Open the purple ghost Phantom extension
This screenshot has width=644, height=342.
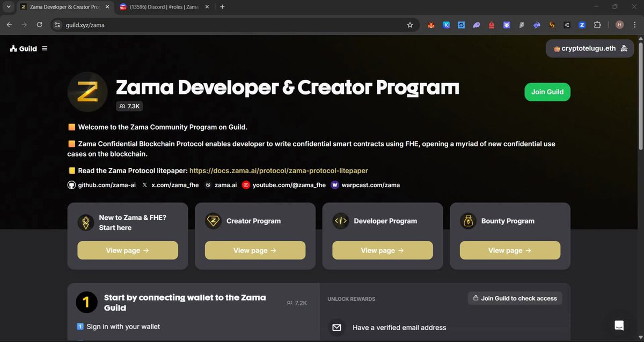point(477,25)
